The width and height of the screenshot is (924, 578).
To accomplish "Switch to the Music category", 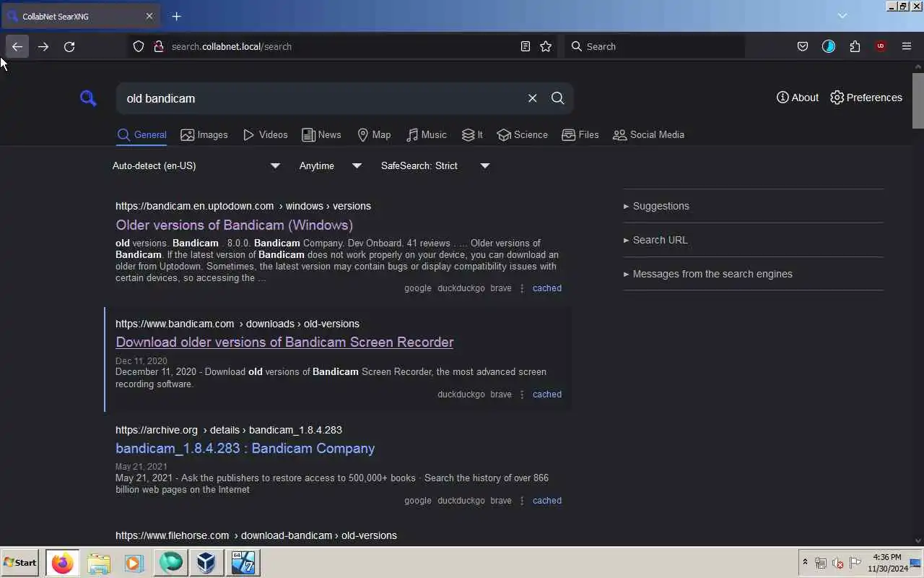I will [x=426, y=134].
